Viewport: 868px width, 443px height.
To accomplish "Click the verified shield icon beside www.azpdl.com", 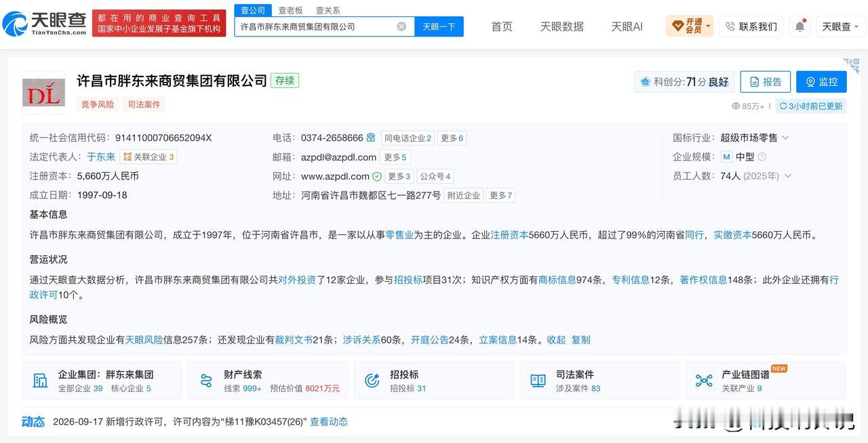I will (377, 176).
